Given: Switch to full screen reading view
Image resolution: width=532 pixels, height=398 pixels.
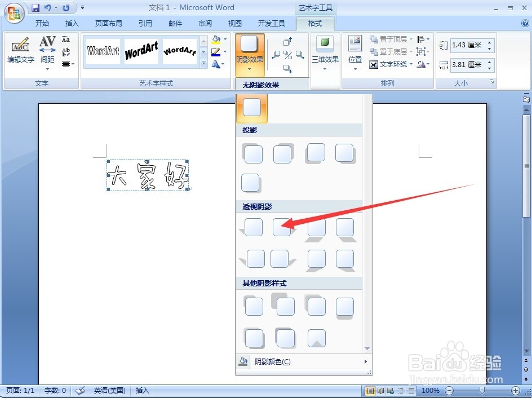Looking at the screenshot, I should click(x=380, y=391).
